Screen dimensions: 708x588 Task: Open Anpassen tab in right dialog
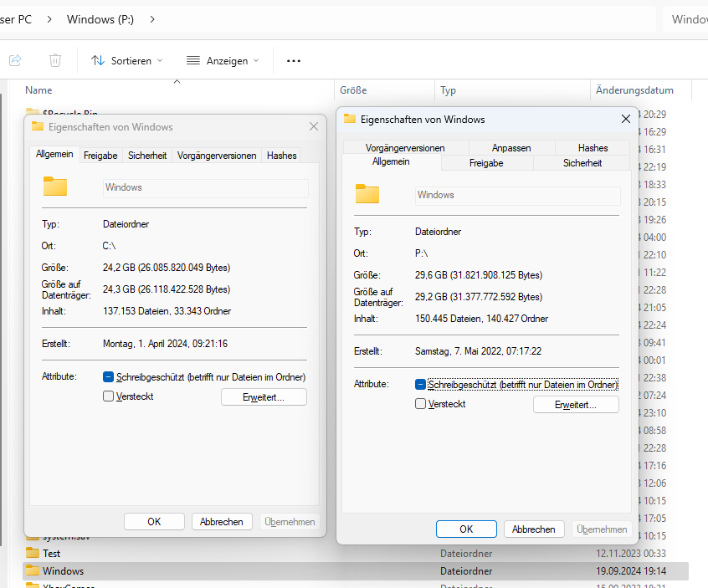[x=511, y=148]
